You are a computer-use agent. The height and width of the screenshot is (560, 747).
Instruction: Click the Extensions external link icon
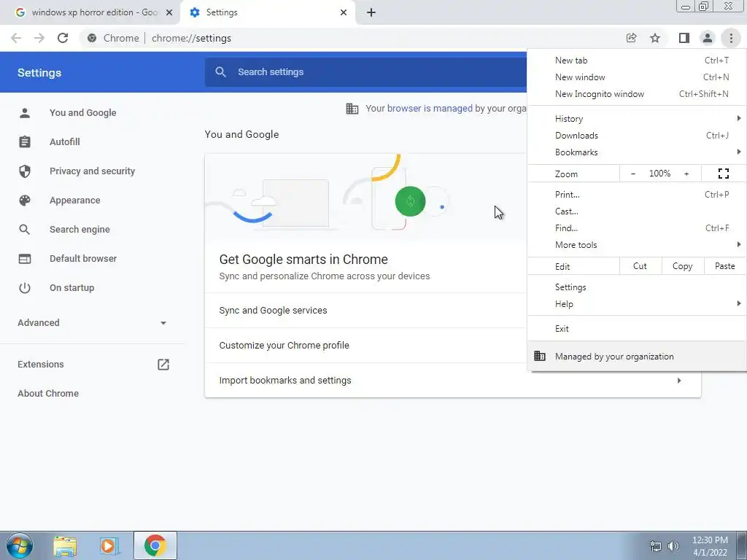point(163,365)
